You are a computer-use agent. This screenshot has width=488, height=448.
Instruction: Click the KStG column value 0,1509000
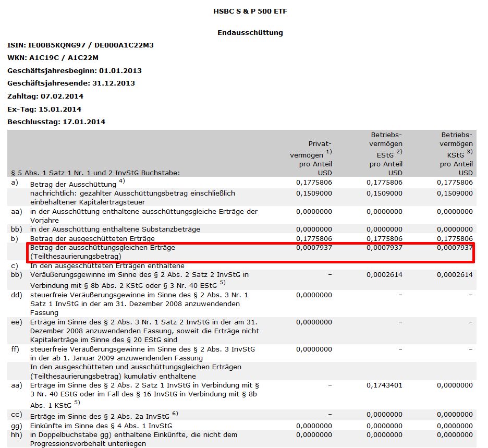[455, 193]
